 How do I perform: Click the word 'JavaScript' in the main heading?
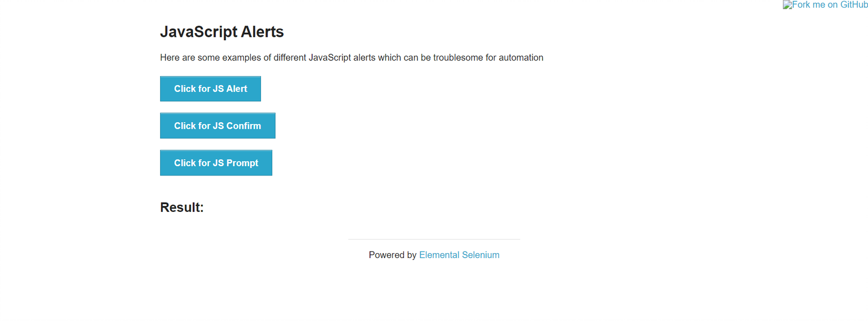tap(199, 32)
